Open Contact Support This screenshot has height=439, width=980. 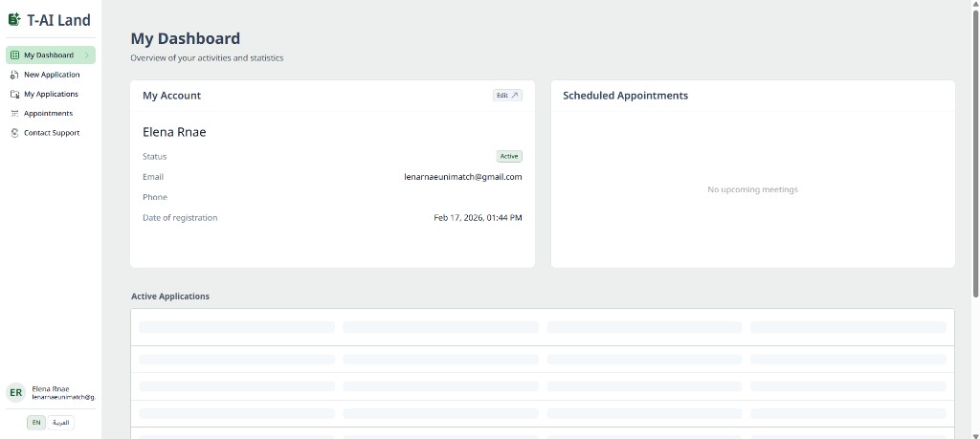tap(51, 132)
